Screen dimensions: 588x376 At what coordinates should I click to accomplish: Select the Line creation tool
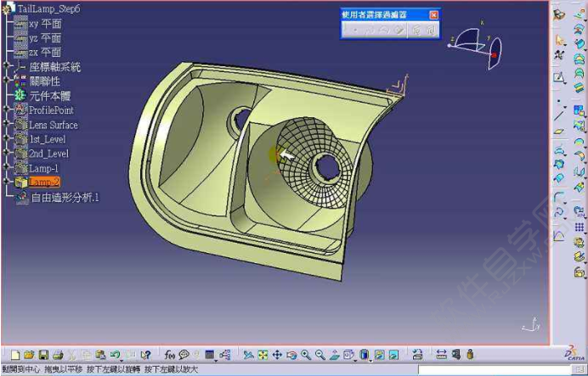pos(559,115)
